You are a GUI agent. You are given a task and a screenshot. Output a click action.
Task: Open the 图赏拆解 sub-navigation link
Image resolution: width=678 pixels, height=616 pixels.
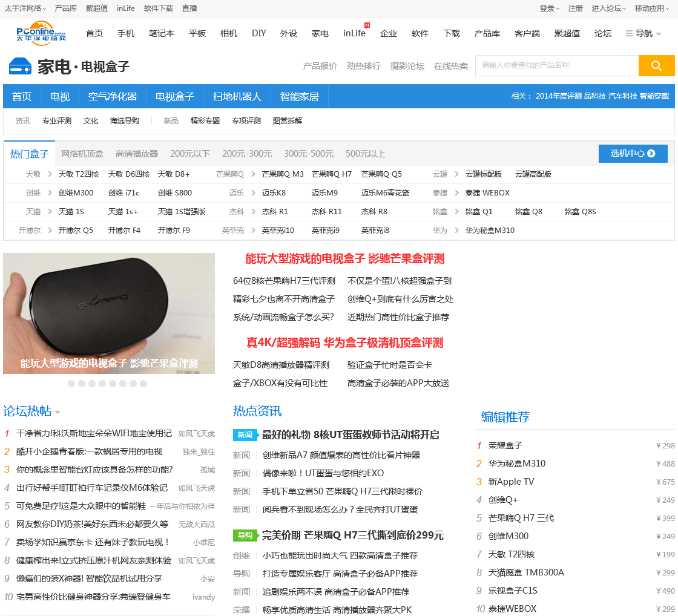pyautogui.click(x=287, y=120)
